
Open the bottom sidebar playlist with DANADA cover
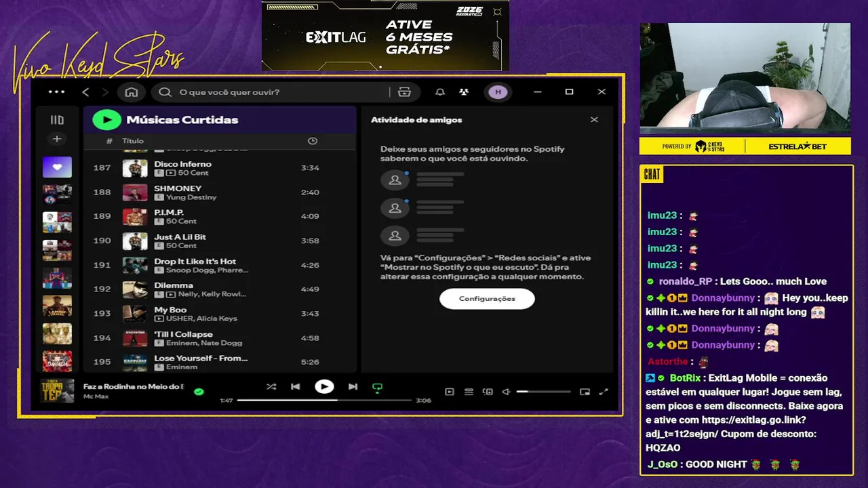point(57,361)
